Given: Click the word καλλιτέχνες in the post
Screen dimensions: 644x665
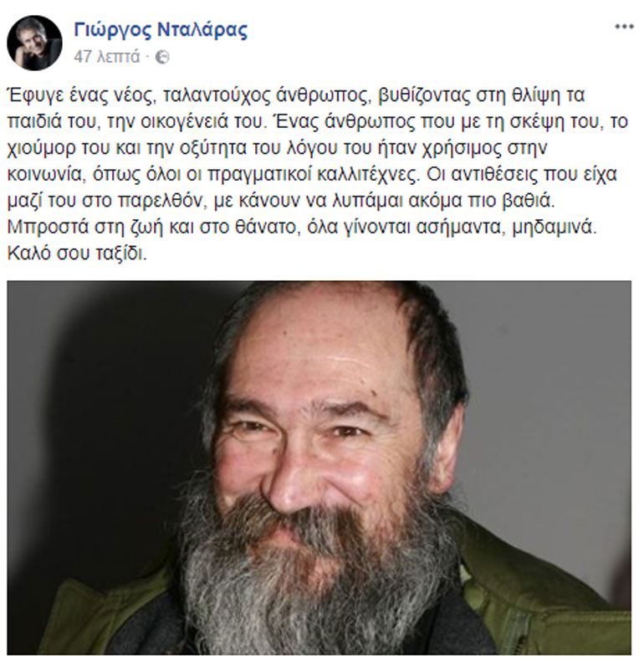Looking at the screenshot, I should coord(365,174).
